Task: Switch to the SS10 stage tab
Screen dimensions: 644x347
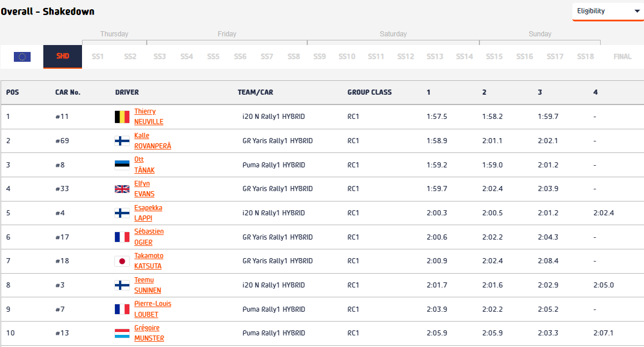Action: coord(347,57)
